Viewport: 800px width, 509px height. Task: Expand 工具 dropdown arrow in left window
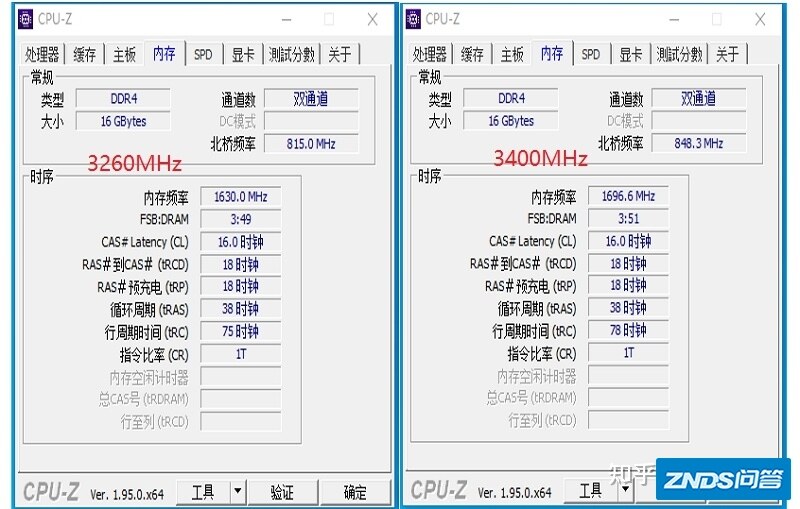(x=238, y=492)
